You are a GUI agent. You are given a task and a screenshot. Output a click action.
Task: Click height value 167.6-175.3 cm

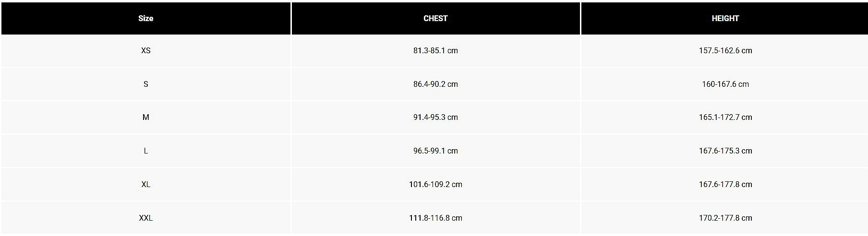tap(725, 151)
